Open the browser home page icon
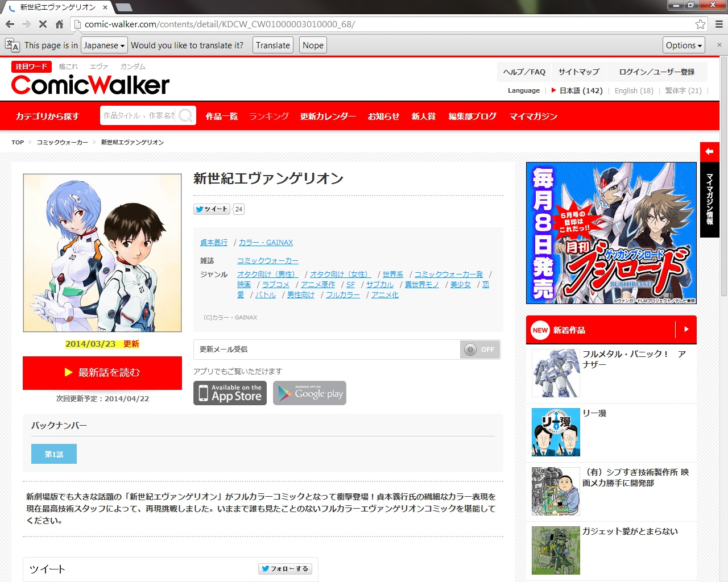The width and height of the screenshot is (728, 582). [59, 24]
